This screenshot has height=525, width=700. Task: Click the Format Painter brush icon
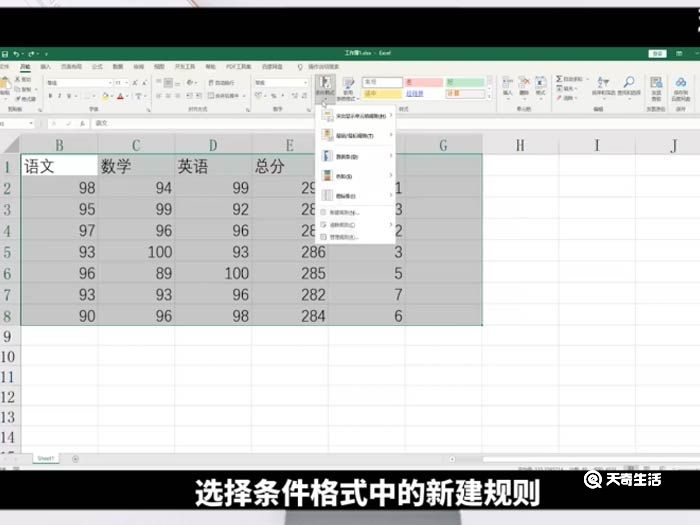19,99
